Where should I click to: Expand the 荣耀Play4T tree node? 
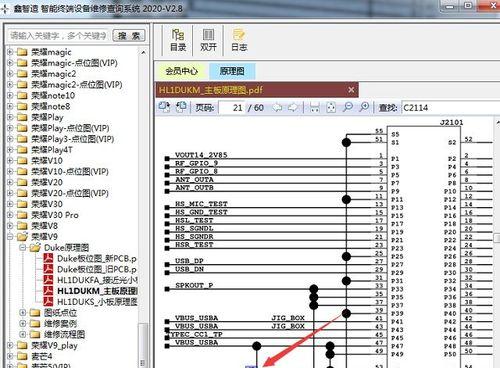pos(10,150)
